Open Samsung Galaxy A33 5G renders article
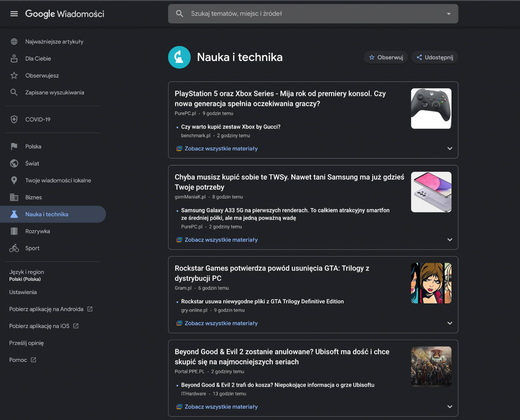520x420 pixels. (x=285, y=214)
